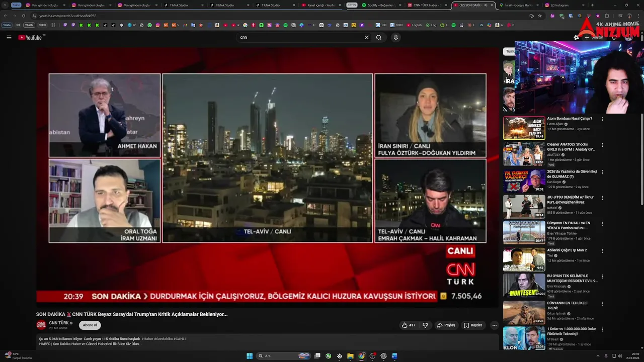Switch to the Spotify Beğenilen tab
644x362 pixels.
[x=382, y=5]
